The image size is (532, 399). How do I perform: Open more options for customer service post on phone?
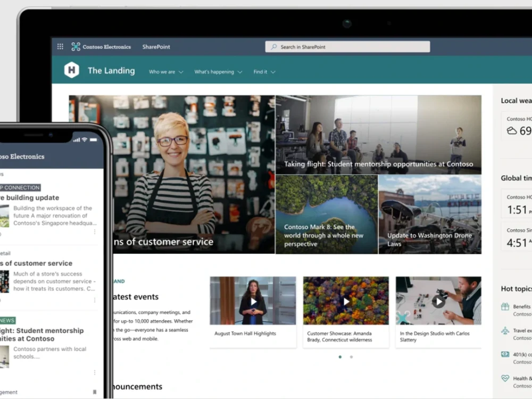pos(95,300)
